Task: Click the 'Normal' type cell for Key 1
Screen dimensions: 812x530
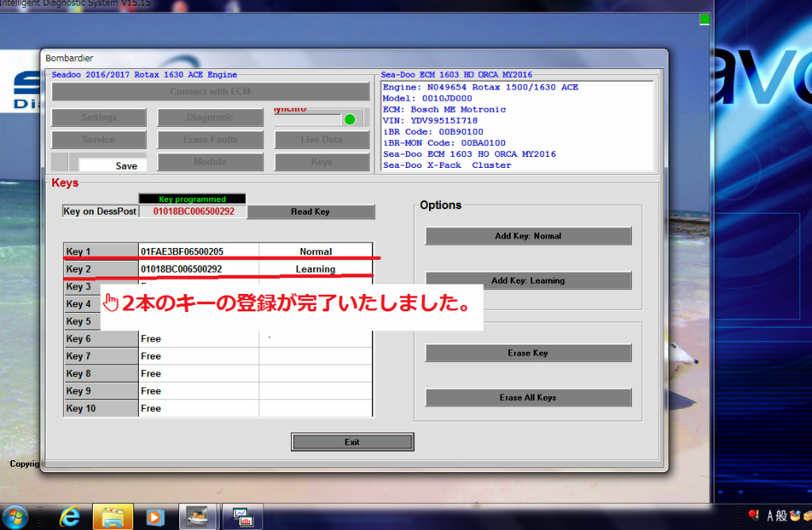Action: 316,252
